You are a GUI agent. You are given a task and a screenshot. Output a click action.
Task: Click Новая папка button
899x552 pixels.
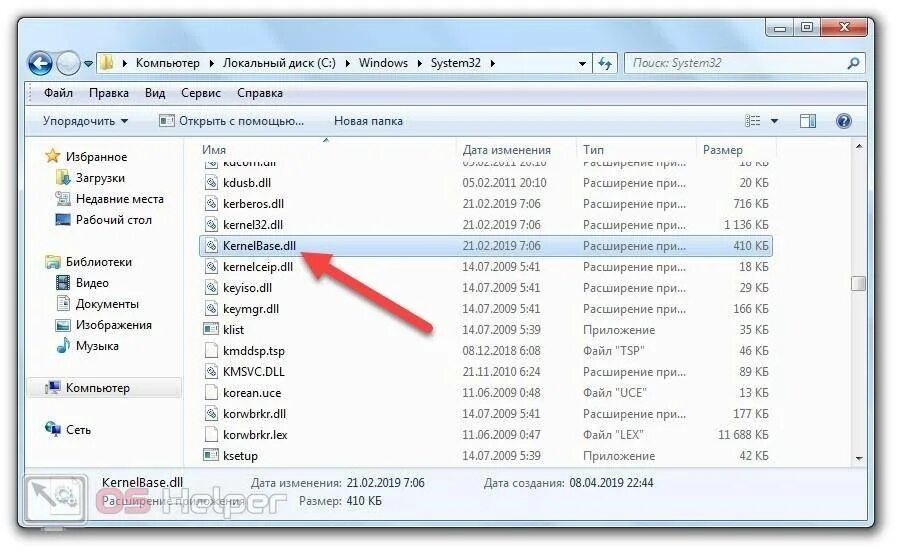(368, 121)
